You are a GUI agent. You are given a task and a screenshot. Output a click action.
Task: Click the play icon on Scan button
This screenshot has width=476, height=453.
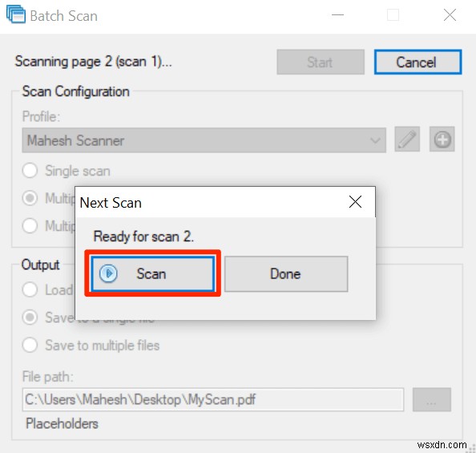click(x=108, y=273)
